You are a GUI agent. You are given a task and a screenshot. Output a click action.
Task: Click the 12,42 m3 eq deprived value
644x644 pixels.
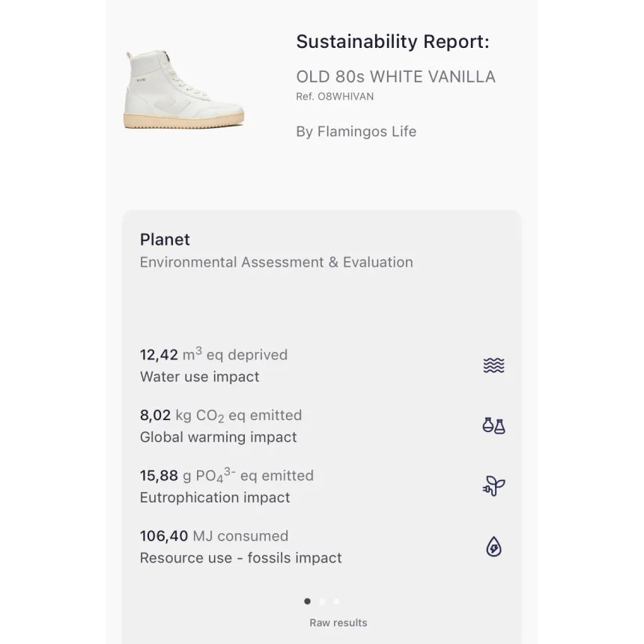point(213,354)
